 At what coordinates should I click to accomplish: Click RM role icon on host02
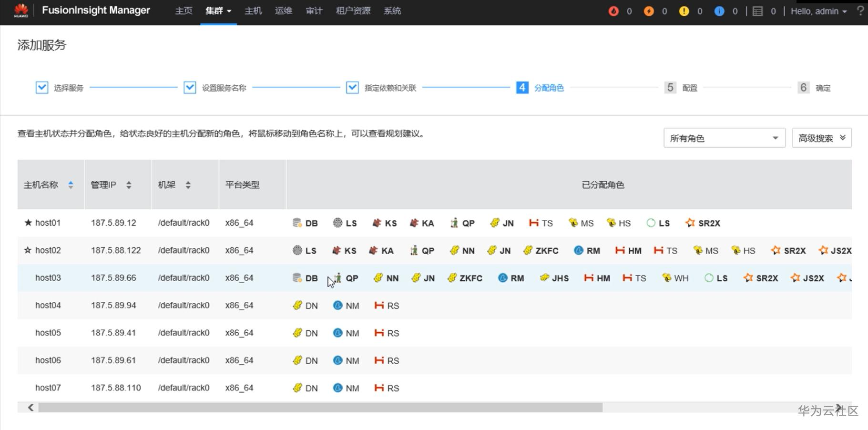(x=579, y=250)
